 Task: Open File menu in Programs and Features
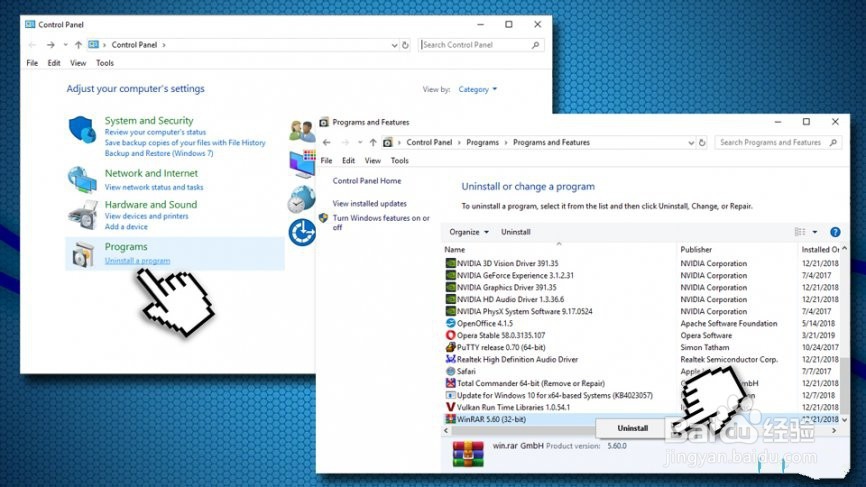coord(326,161)
